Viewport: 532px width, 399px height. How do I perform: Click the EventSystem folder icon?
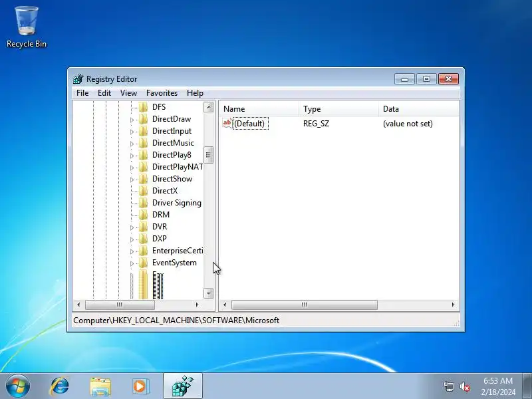pyautogui.click(x=144, y=263)
